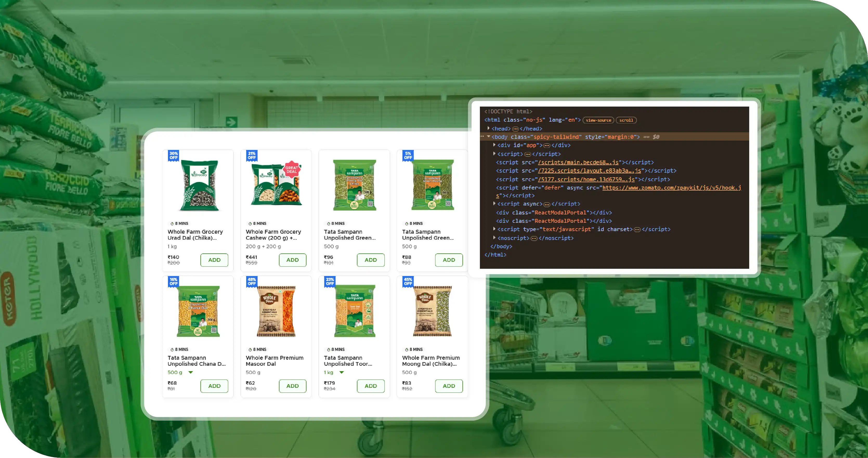Add Whole Farm Premium Moong Dal

coord(449,386)
